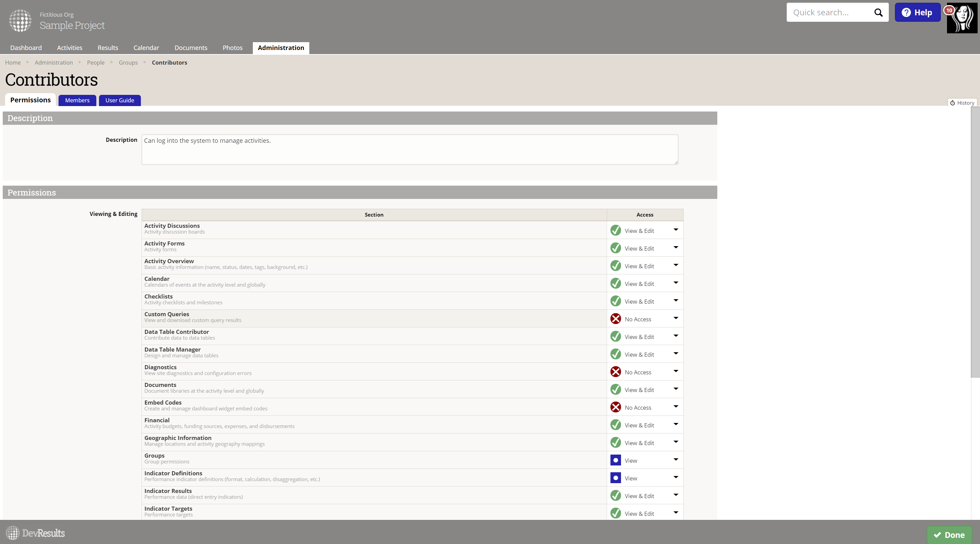This screenshot has width=980, height=544.
Task: Click the DevResults footer logo
Action: (x=35, y=533)
